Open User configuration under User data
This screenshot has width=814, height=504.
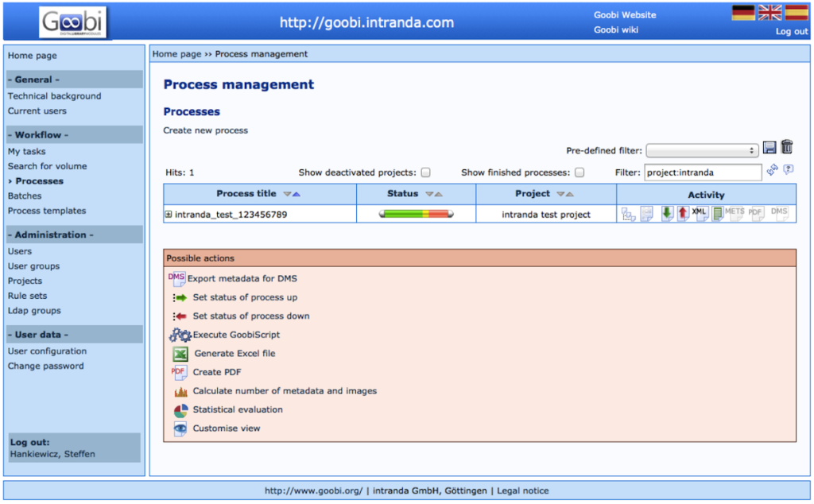[47, 351]
